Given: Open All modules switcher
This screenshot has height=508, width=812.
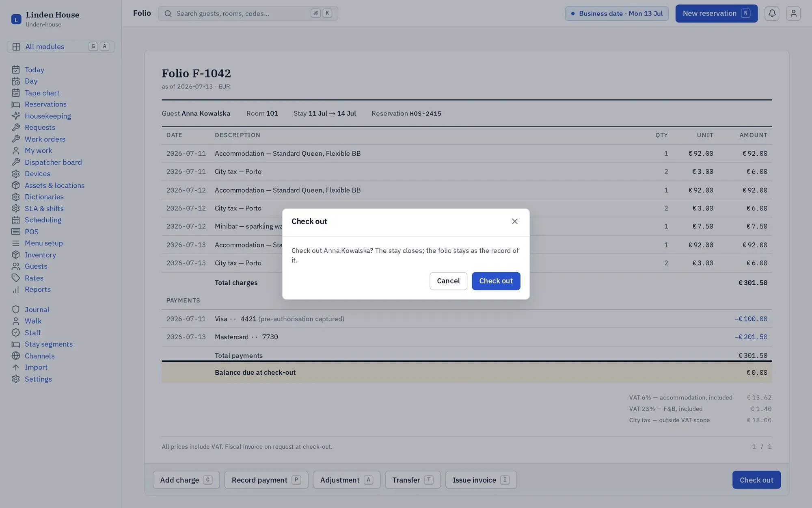Looking at the screenshot, I should click(x=60, y=47).
